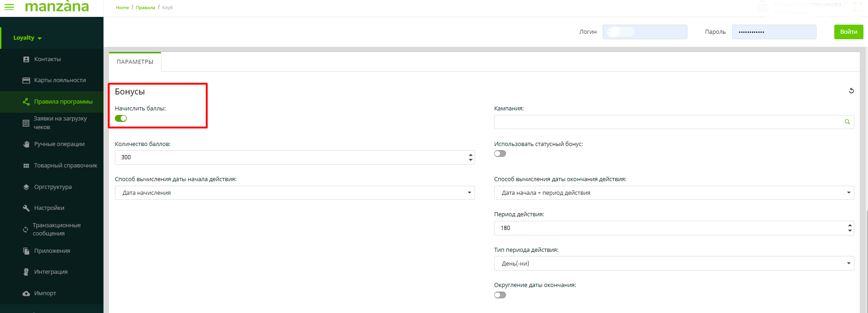
Task: Expand the Loyalty menu in sidebar
Action: tap(27, 38)
